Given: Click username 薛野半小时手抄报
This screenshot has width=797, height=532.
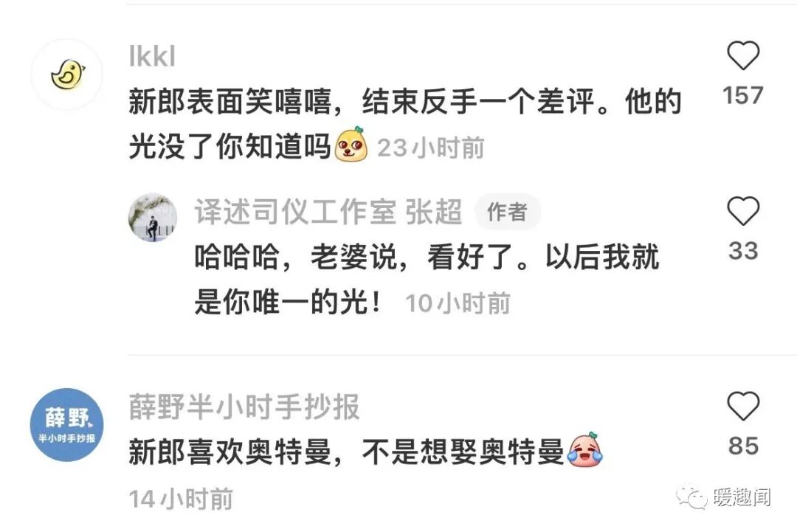Looking at the screenshot, I should 244,407.
